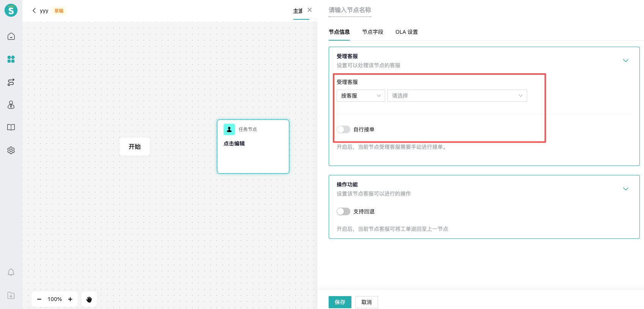Collapse the 受理客服 section chevron
The image size is (644, 309).
click(x=625, y=61)
